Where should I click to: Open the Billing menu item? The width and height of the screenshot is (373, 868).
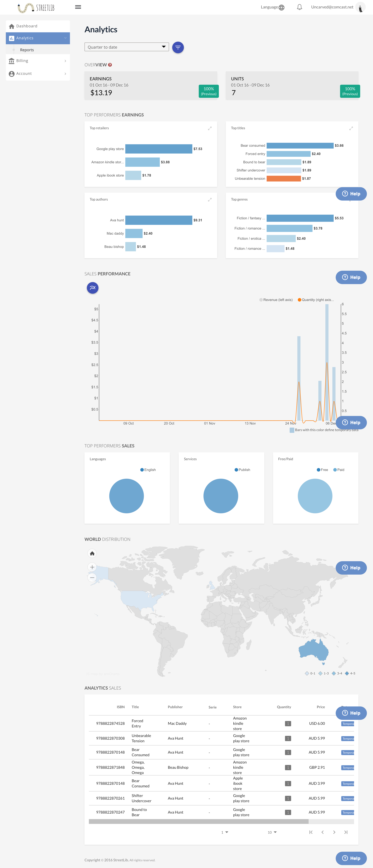click(x=38, y=61)
